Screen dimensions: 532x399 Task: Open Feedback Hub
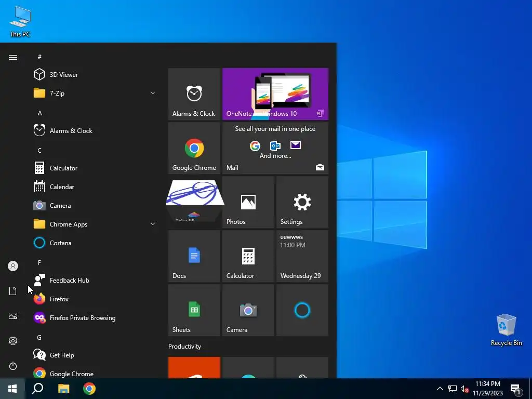coord(95,280)
